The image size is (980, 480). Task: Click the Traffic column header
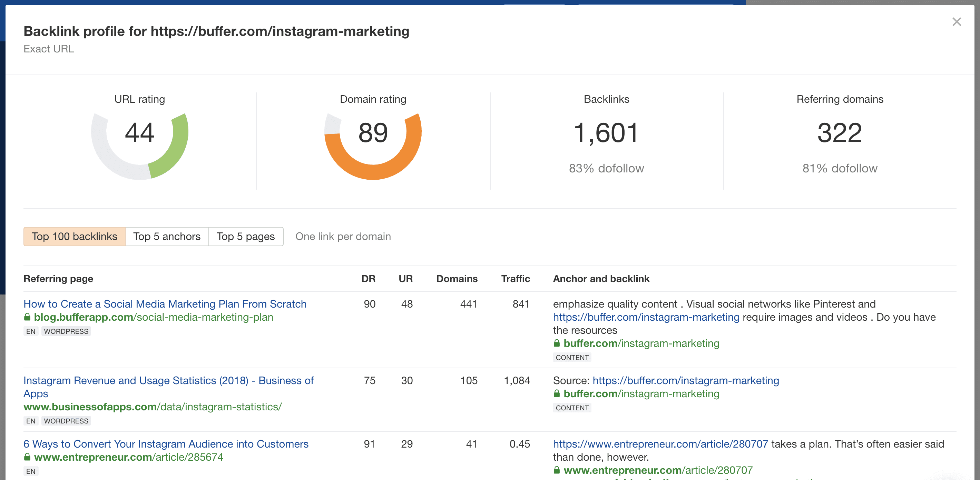[516, 279]
